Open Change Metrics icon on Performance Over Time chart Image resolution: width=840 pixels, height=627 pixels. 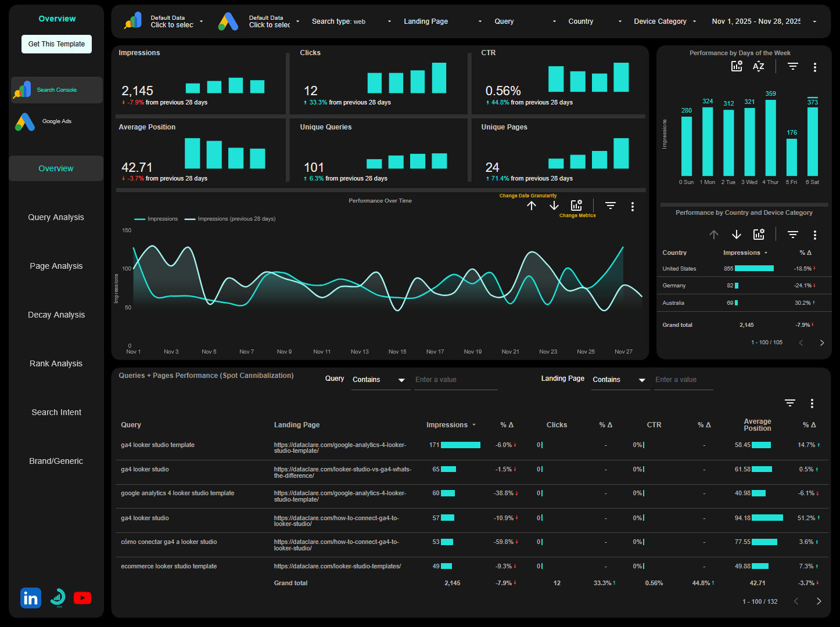576,204
